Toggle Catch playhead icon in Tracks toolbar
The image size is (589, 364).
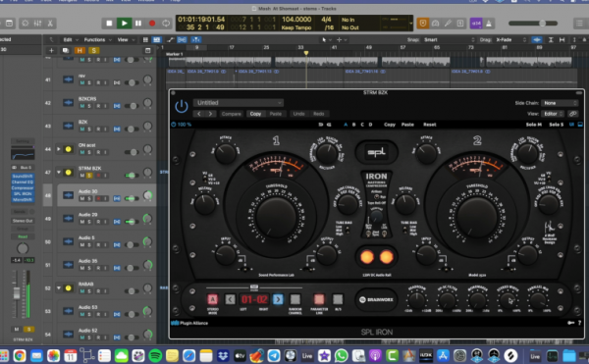[195, 39]
